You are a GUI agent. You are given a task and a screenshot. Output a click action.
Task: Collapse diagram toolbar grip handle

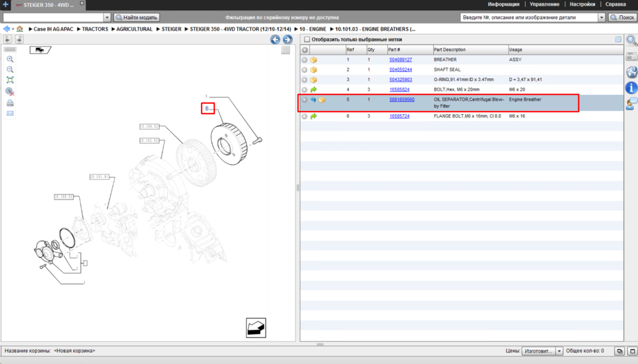pos(10,50)
